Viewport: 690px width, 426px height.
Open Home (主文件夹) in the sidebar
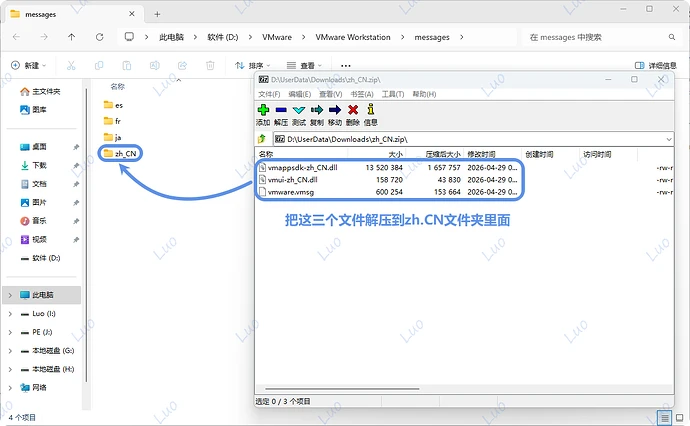pyautogui.click(x=40, y=91)
